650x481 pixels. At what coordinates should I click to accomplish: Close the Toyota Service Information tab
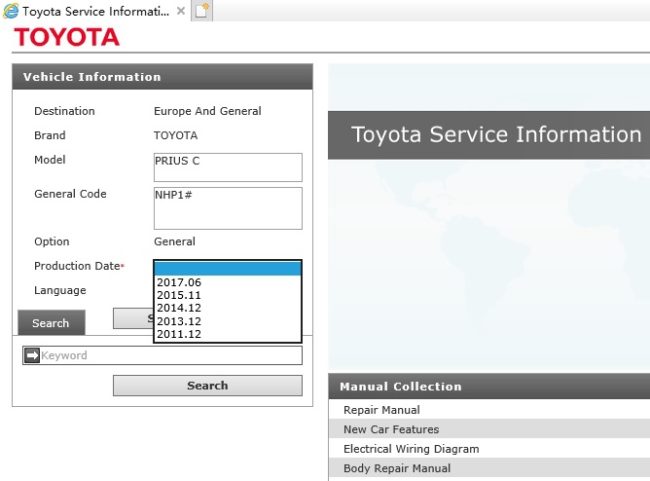[x=180, y=11]
